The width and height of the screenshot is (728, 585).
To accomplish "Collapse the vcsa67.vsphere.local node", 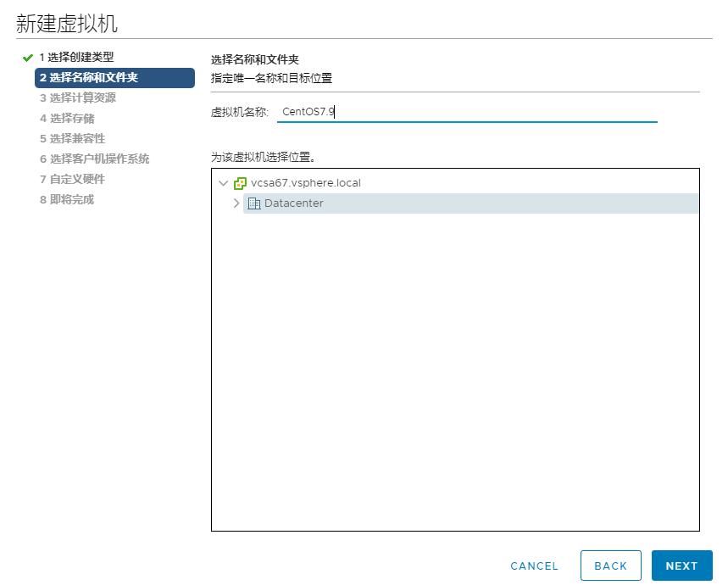I will pyautogui.click(x=223, y=182).
